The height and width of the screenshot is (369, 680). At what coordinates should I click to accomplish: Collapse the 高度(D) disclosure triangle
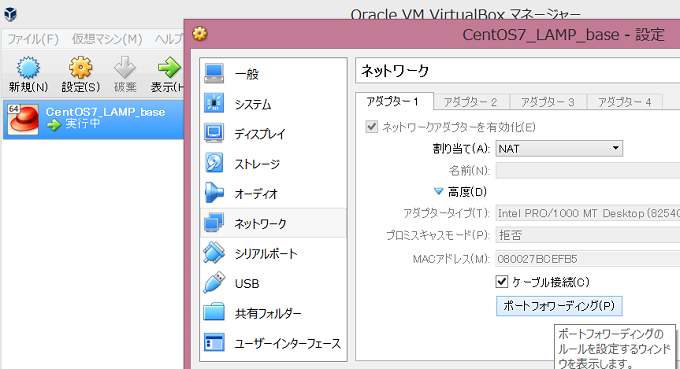tap(438, 192)
